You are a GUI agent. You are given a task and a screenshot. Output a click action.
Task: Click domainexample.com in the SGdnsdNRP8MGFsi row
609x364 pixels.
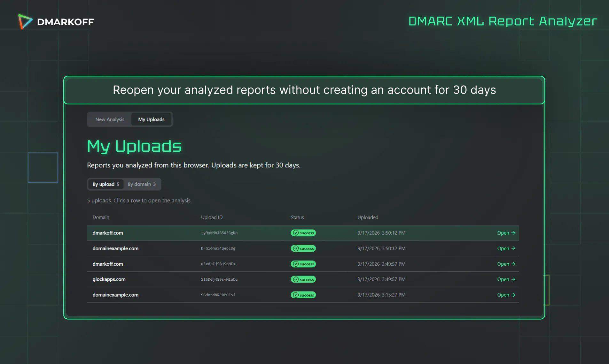pos(115,295)
